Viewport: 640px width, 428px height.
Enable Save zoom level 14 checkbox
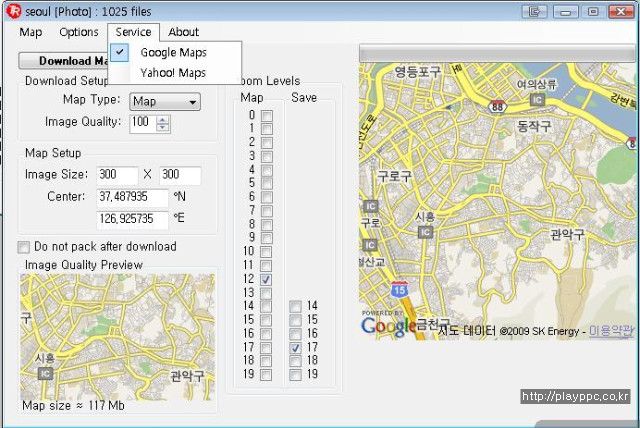295,306
